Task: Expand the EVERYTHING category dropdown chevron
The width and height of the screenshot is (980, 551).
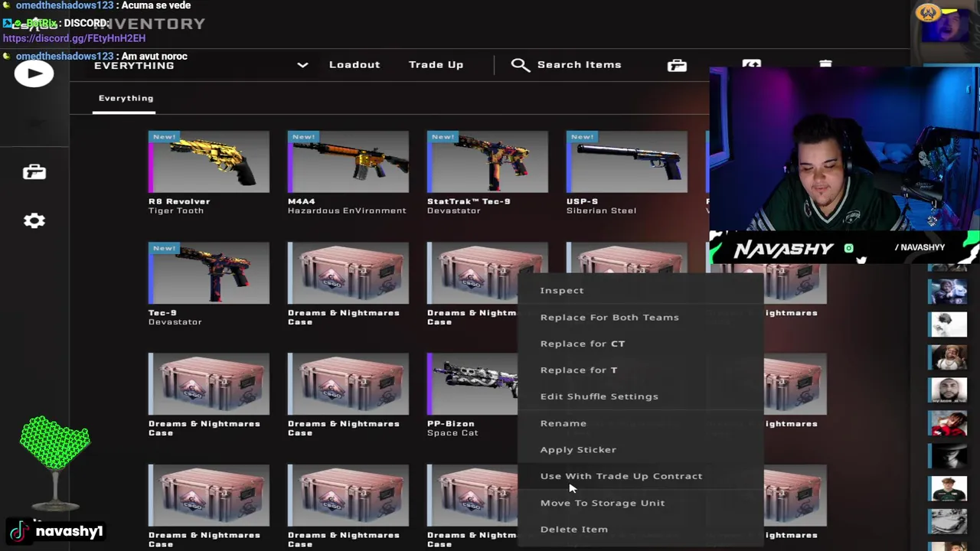Action: (x=302, y=65)
